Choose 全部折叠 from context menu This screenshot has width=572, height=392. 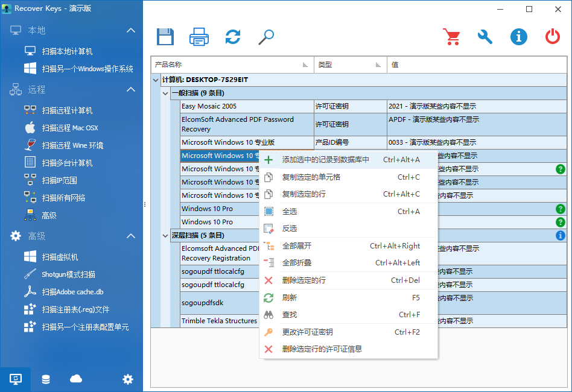click(348, 262)
